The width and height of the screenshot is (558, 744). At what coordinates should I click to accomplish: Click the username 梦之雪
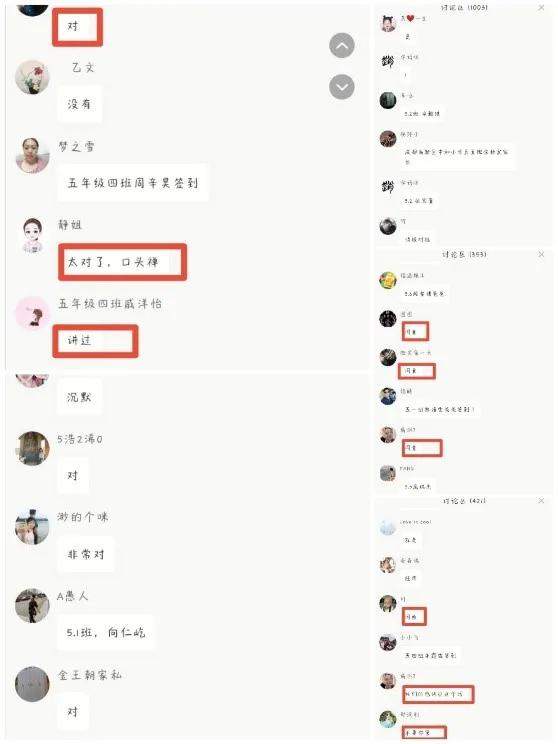pyautogui.click(x=76, y=146)
